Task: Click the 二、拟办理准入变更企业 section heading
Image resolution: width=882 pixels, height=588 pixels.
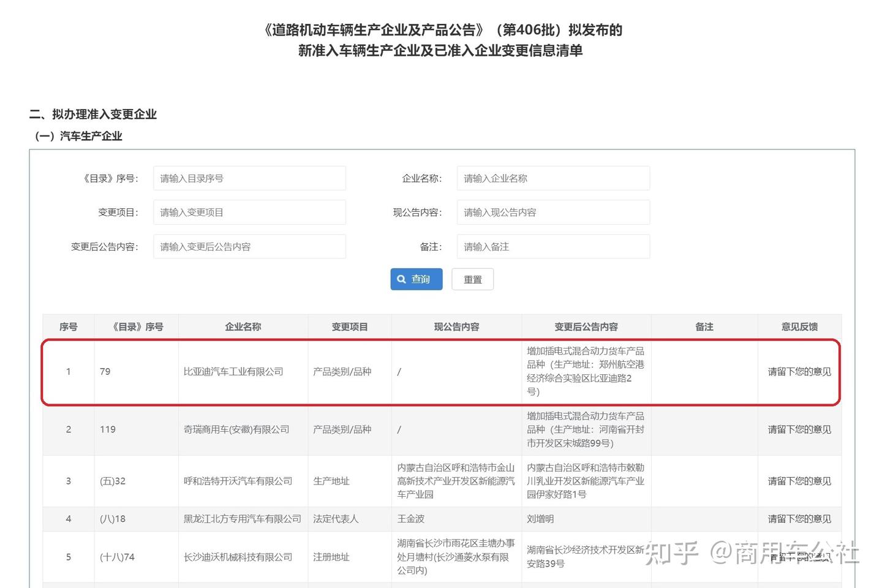Action: tap(93, 115)
